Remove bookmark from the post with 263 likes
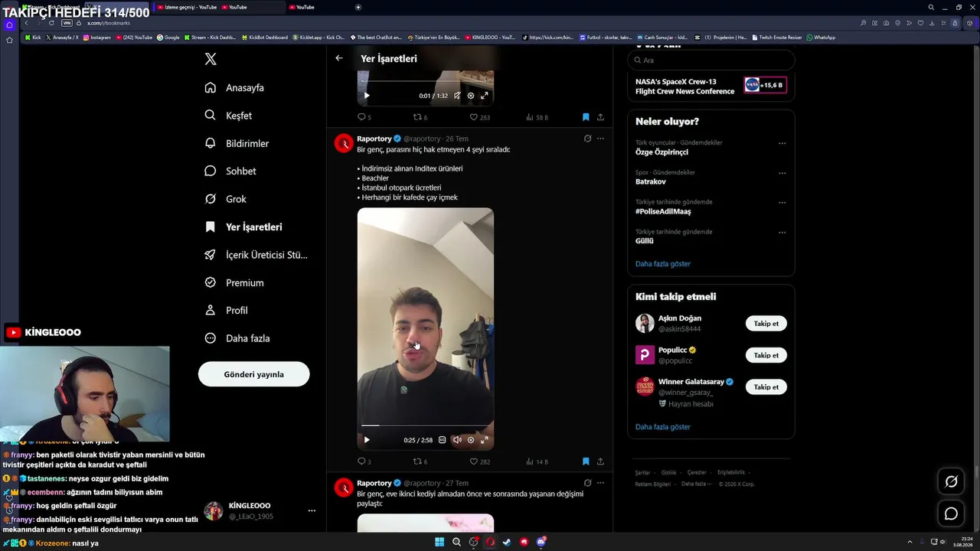The width and height of the screenshot is (980, 551). tap(586, 117)
